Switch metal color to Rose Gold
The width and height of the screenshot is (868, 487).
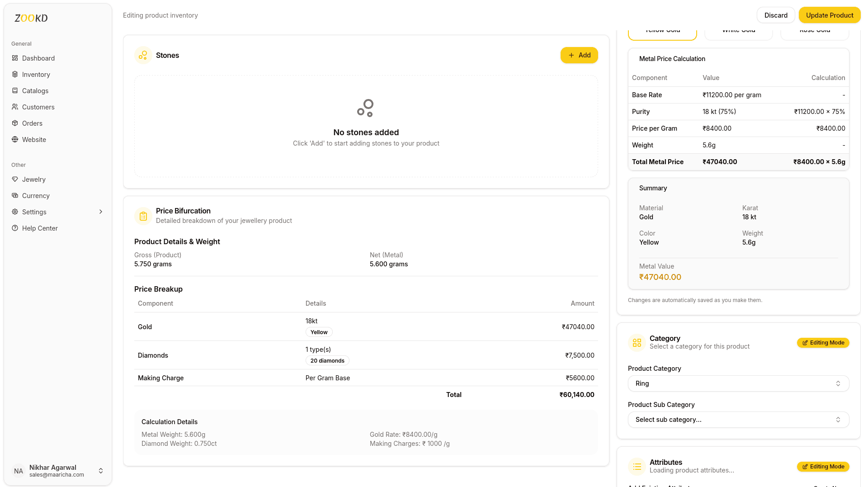tap(814, 30)
